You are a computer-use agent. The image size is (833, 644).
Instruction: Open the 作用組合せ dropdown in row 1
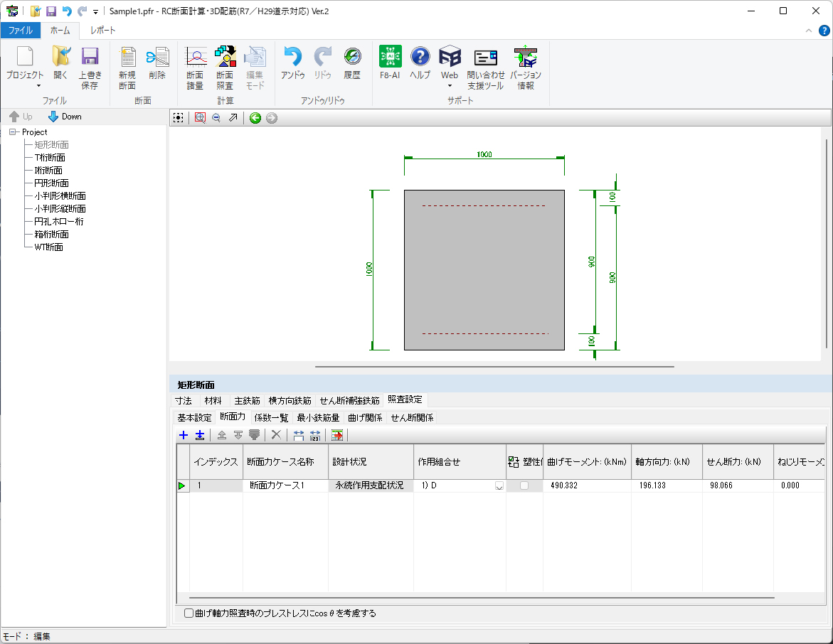point(499,486)
